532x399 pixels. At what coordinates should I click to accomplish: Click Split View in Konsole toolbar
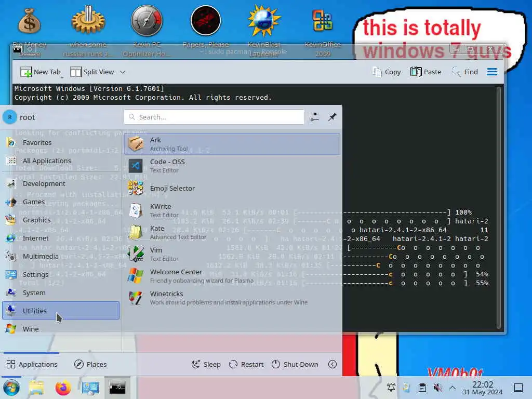tap(92, 72)
